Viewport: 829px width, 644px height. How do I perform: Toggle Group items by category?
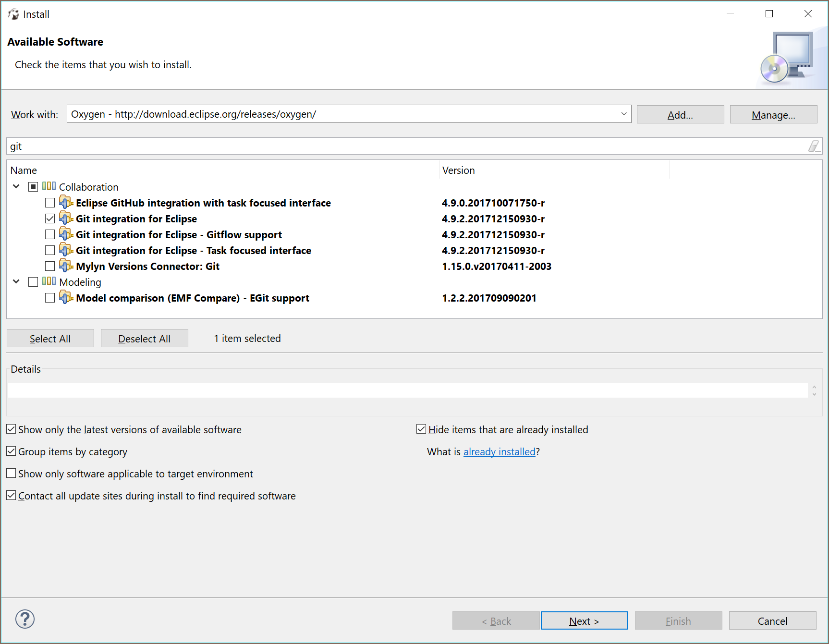click(11, 451)
